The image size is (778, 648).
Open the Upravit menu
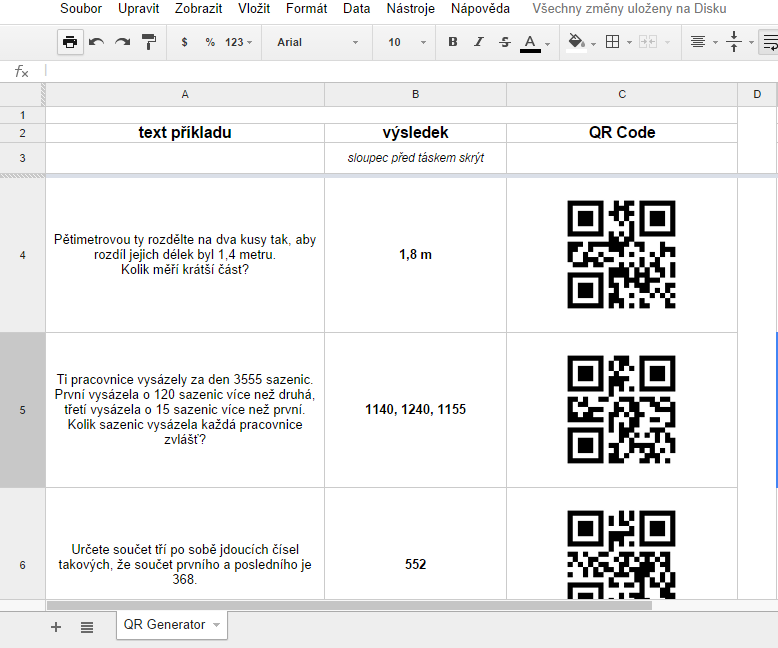pyautogui.click(x=138, y=8)
